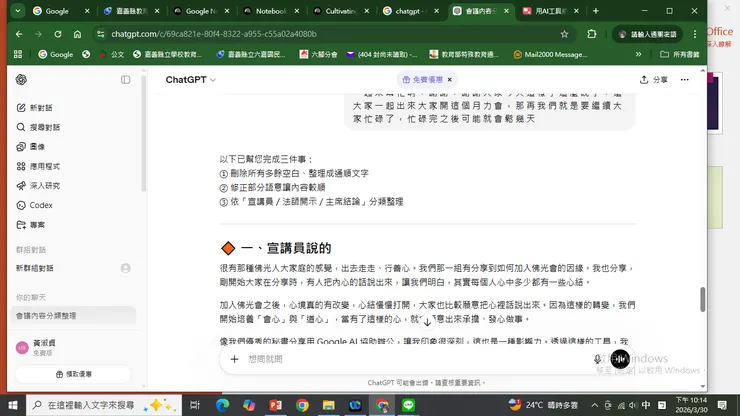Viewport: 740px width, 416px height.
Task: Switch to the 嘉義縣教育 tab
Action: pos(131,11)
